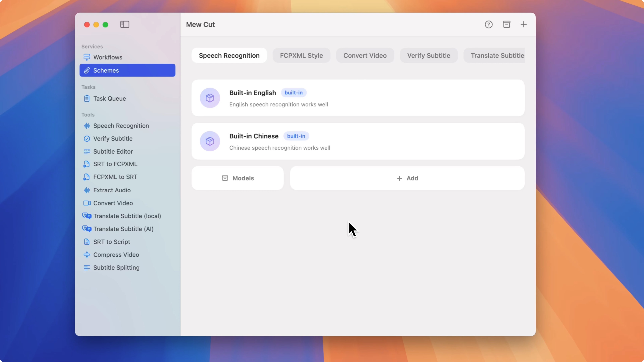Open the Subtitle Editor tool
644x362 pixels.
pos(113,152)
